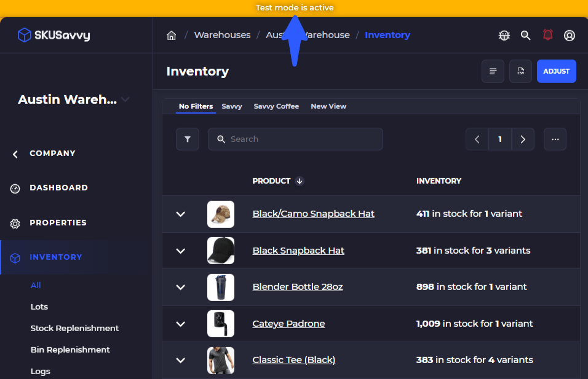Click INVENTORY column header
Screen dimensions: 588x379
pos(439,181)
